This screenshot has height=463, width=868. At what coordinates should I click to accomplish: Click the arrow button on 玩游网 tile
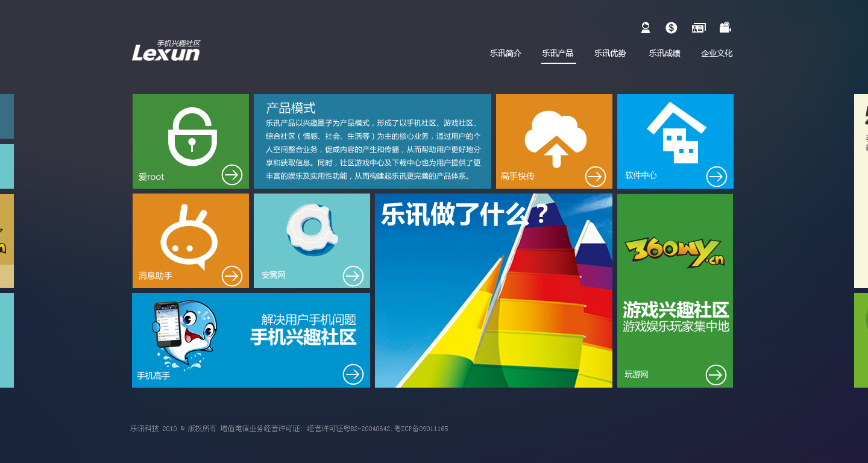coord(716,375)
